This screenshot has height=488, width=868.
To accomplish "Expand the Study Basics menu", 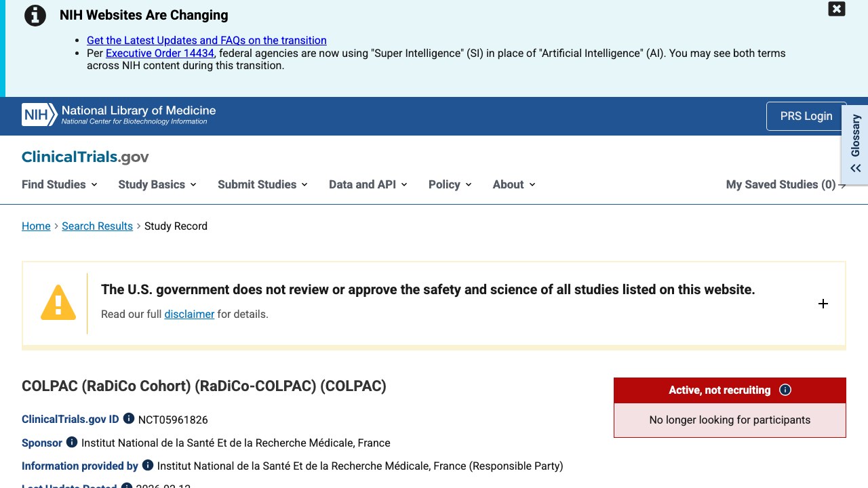I will pyautogui.click(x=157, y=184).
